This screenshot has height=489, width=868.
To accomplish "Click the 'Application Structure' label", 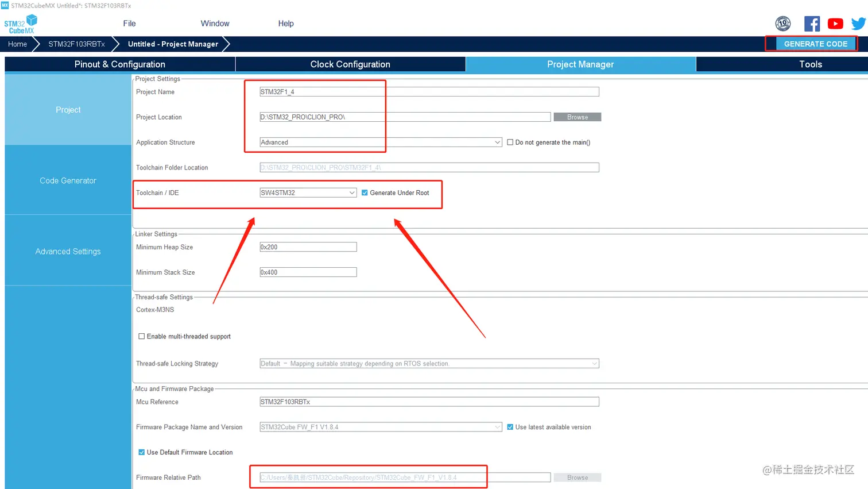I will [165, 143].
